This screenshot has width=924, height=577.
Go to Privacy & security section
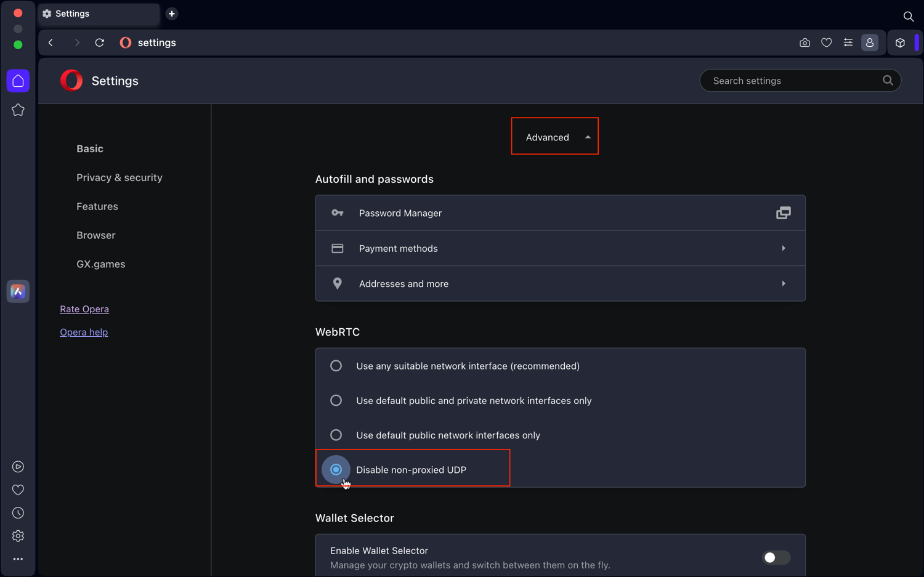pos(120,177)
